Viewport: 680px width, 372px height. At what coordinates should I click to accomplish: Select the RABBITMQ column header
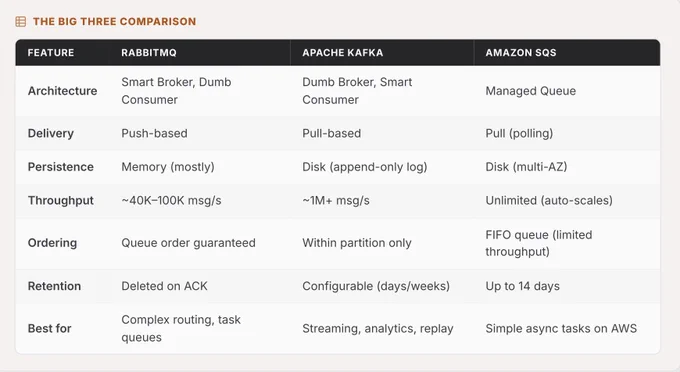point(149,52)
